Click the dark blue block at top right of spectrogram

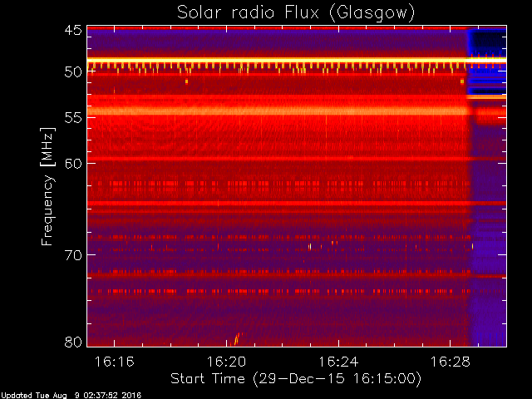point(487,42)
